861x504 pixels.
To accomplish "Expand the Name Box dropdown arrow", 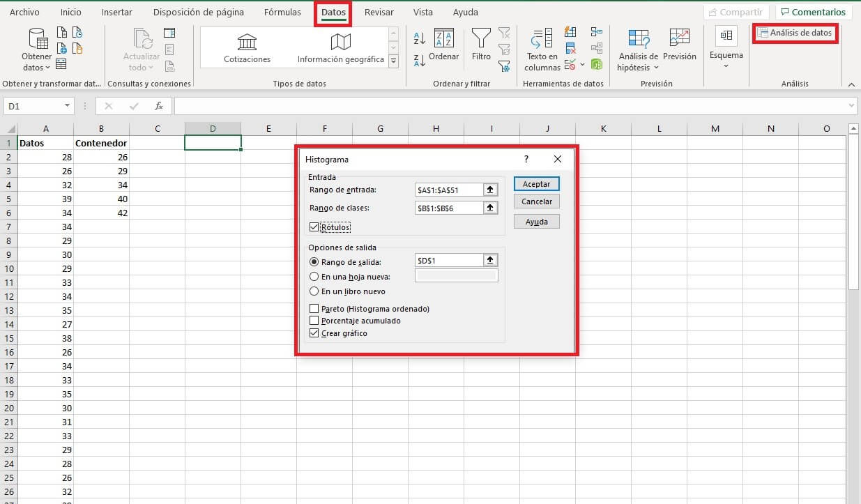I will 68,106.
